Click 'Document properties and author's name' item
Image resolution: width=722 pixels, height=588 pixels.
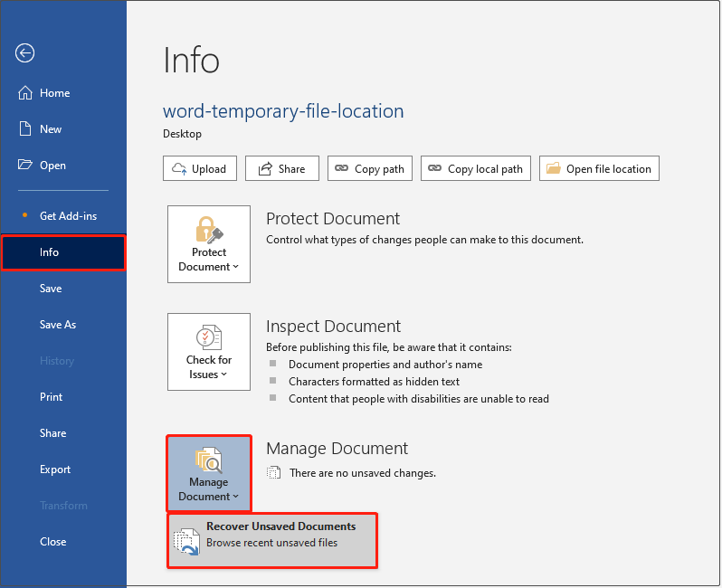(385, 365)
